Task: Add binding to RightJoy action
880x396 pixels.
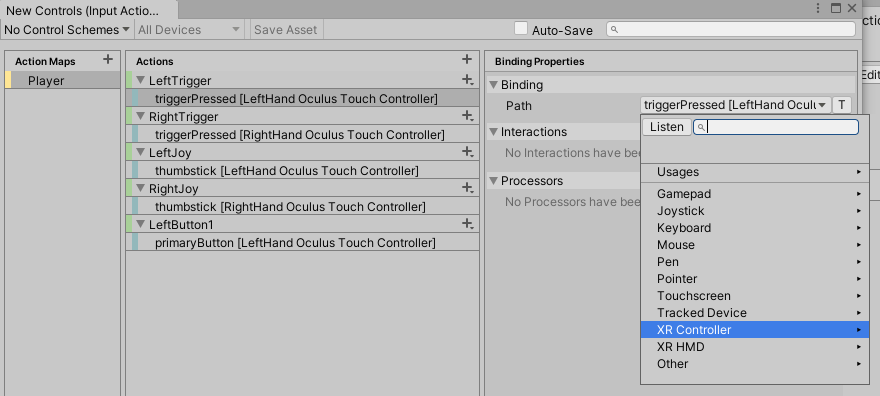Action: coord(468,188)
